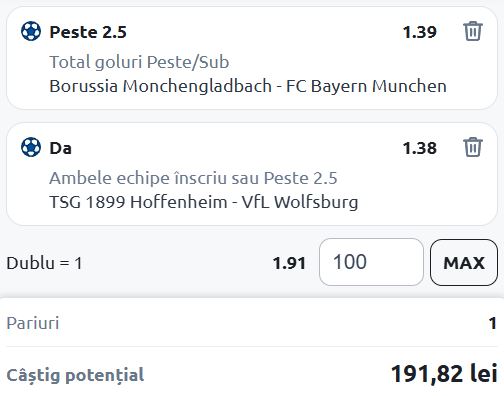Screen dimensions: 504x396
Task: Open Borussia Monchengladbach - FC Bayern Munchen match
Action: (x=248, y=86)
